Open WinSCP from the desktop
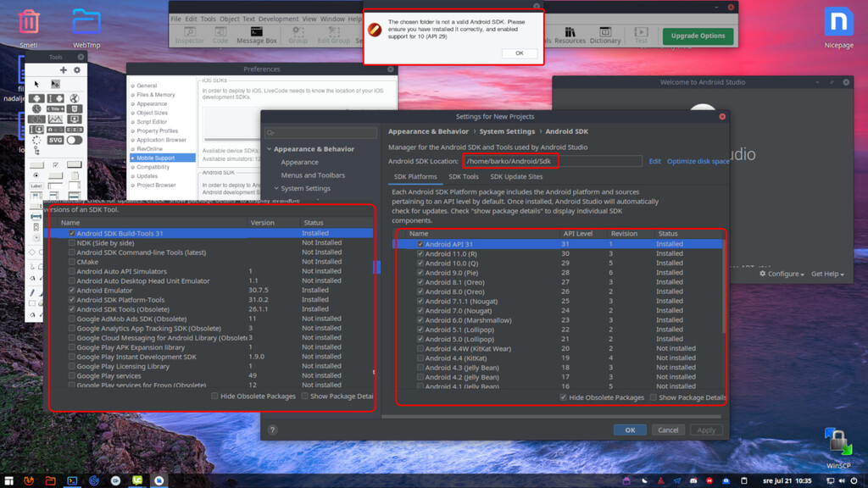868x488 pixels. point(837,447)
